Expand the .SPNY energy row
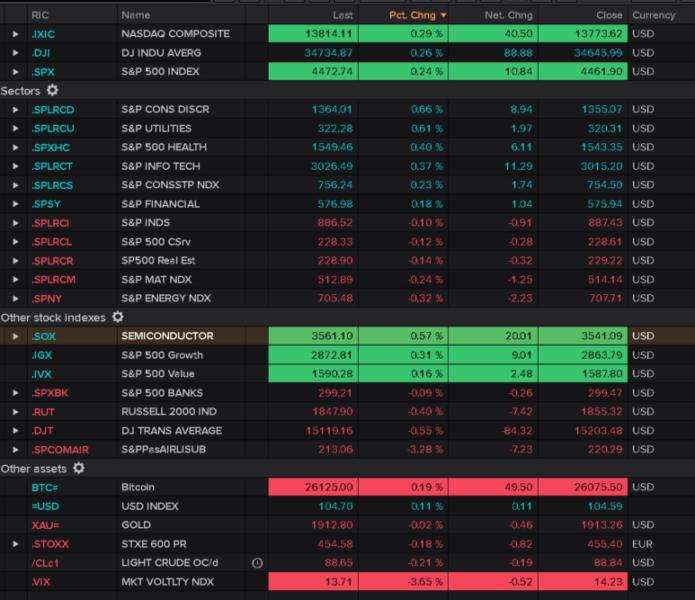 click(16, 299)
